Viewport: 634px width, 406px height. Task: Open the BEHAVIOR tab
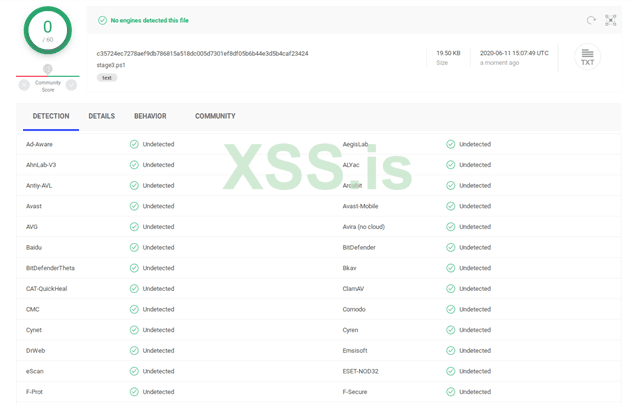pos(150,116)
